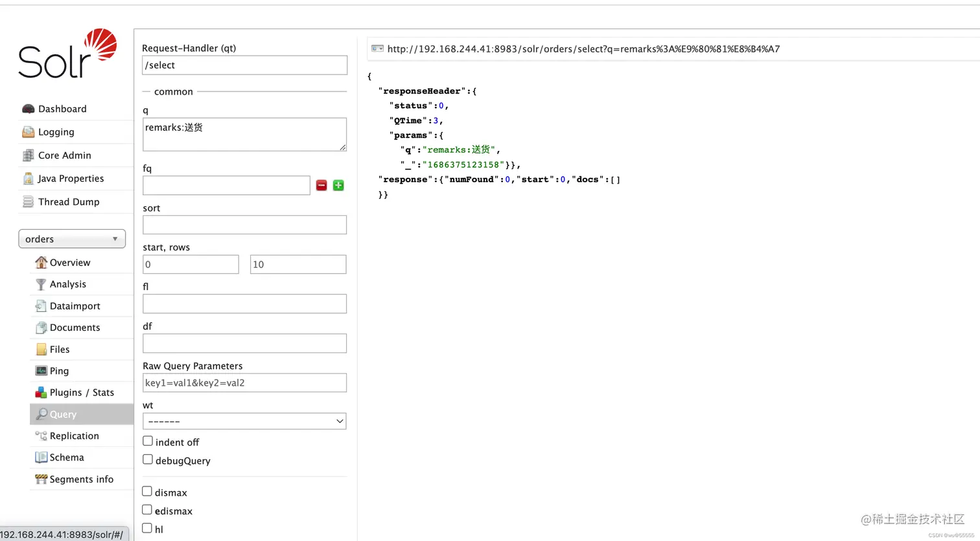Click the icon beside the request URL

377,49
